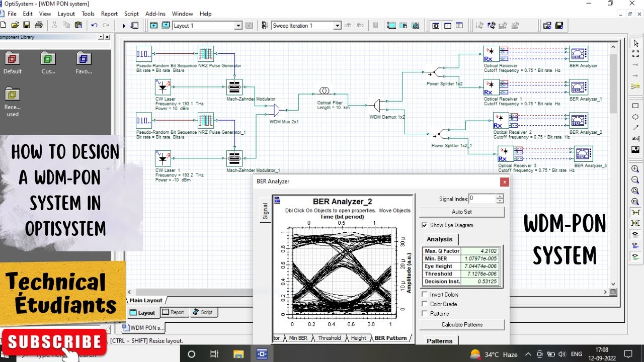644x362 pixels.
Task: Open the Tools menu
Action: (x=88, y=14)
